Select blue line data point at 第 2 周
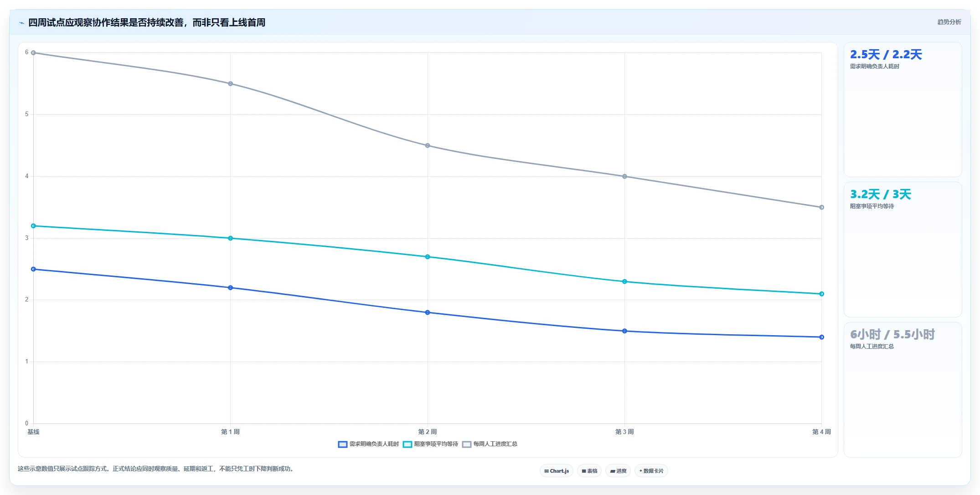The width and height of the screenshot is (980, 495). (x=428, y=312)
